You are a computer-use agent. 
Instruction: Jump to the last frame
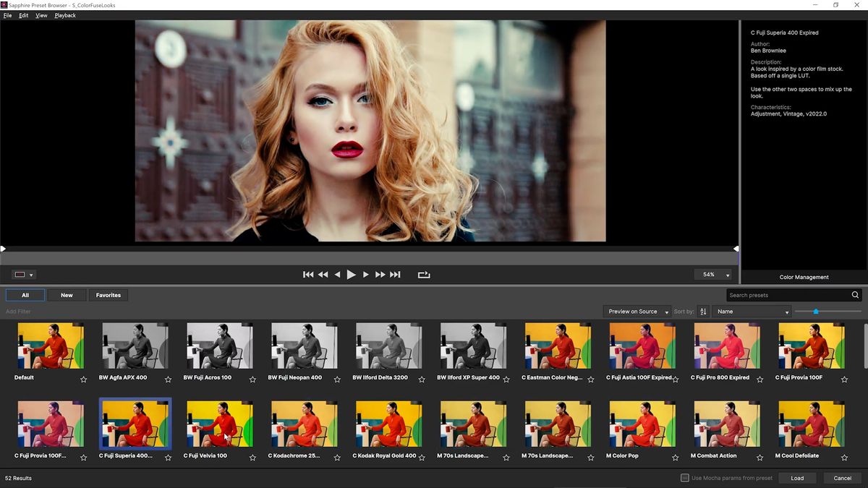pyautogui.click(x=395, y=275)
